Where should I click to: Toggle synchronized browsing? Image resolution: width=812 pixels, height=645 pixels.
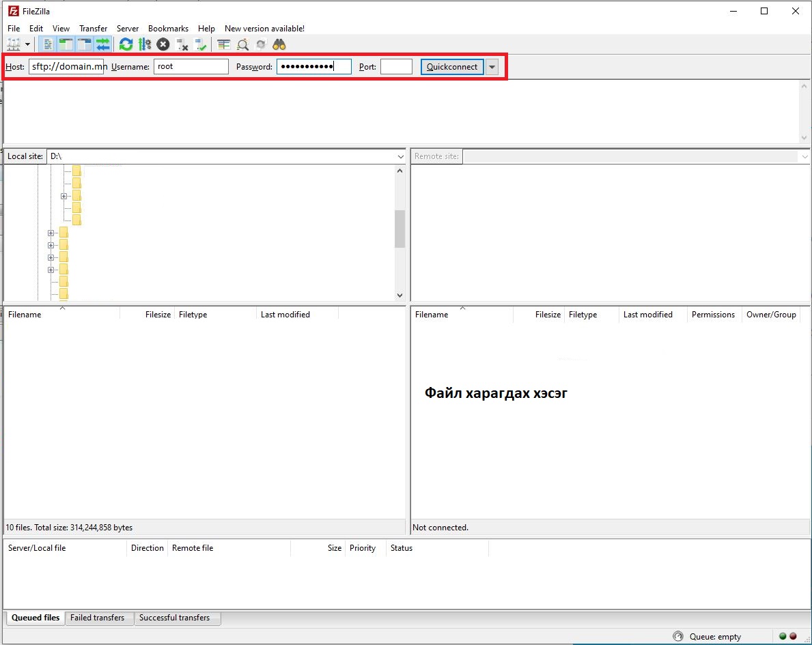(x=261, y=44)
